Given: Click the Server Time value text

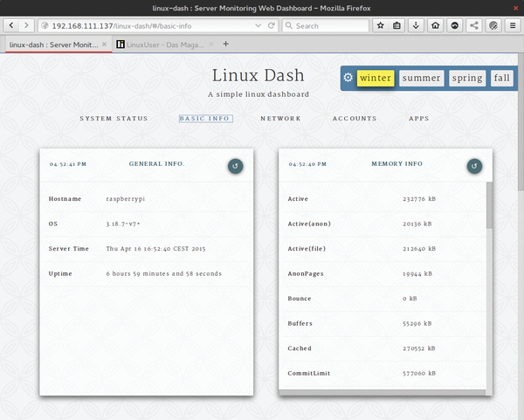Looking at the screenshot, I should coord(155,249).
